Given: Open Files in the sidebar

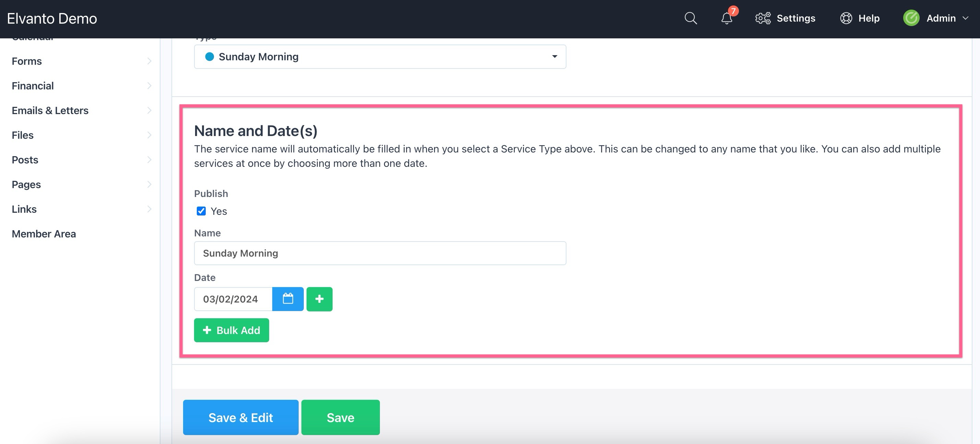Looking at the screenshot, I should click(x=22, y=135).
